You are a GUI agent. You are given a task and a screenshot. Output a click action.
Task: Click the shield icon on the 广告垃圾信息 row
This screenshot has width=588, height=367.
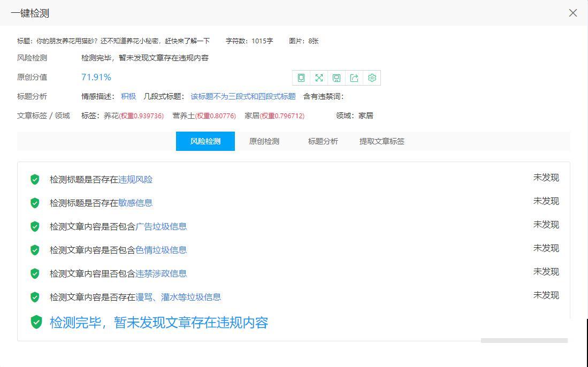click(35, 226)
